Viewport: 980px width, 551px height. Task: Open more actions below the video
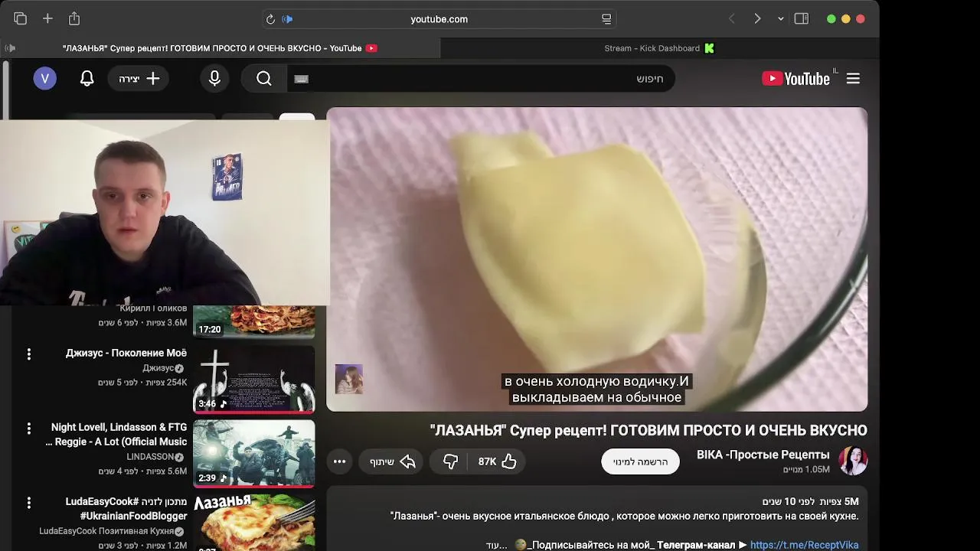pyautogui.click(x=339, y=461)
